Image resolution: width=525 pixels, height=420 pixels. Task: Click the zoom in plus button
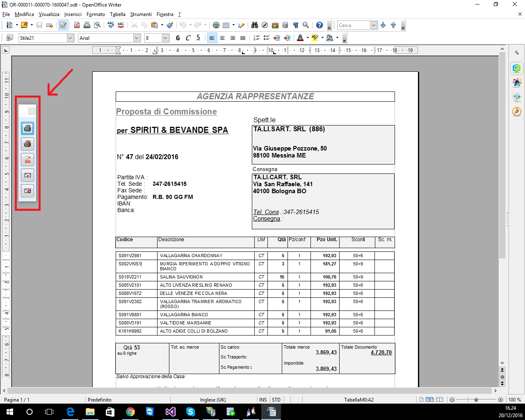pyautogui.click(x=500, y=399)
